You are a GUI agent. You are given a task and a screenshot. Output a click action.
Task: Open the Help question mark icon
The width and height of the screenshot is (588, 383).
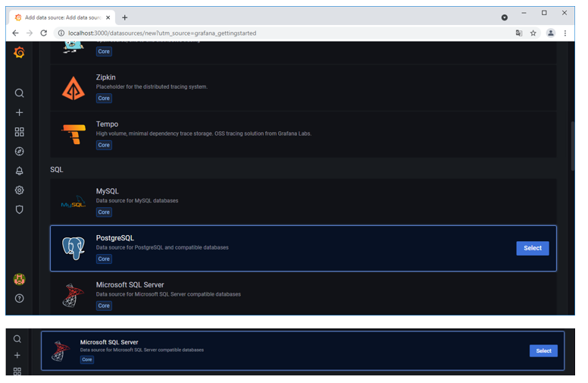19,299
